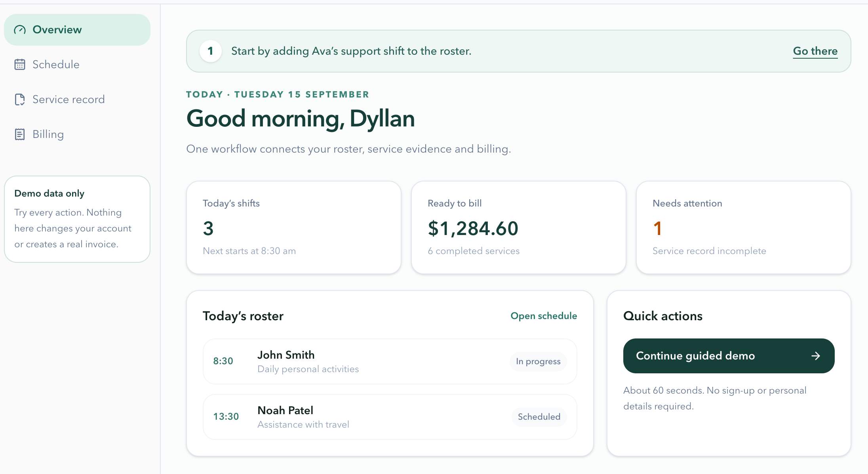The image size is (868, 474).
Task: Go to Schedule in the sidebar
Action: coord(77,65)
